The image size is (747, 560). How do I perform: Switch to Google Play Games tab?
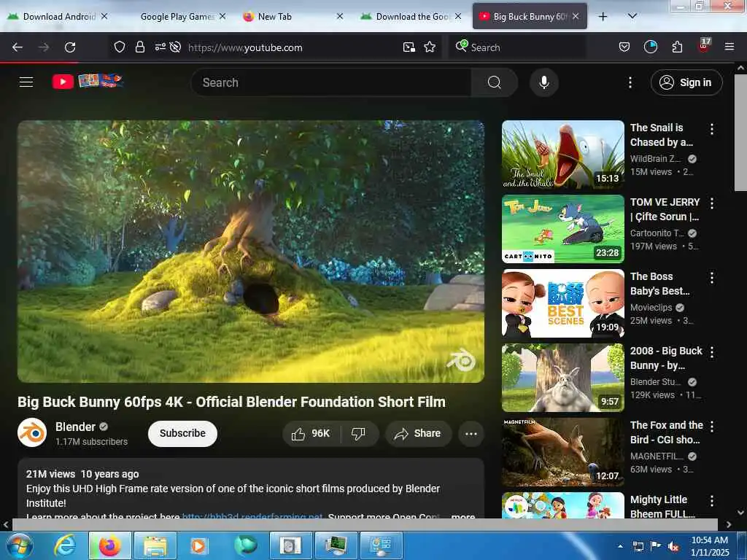point(177,16)
